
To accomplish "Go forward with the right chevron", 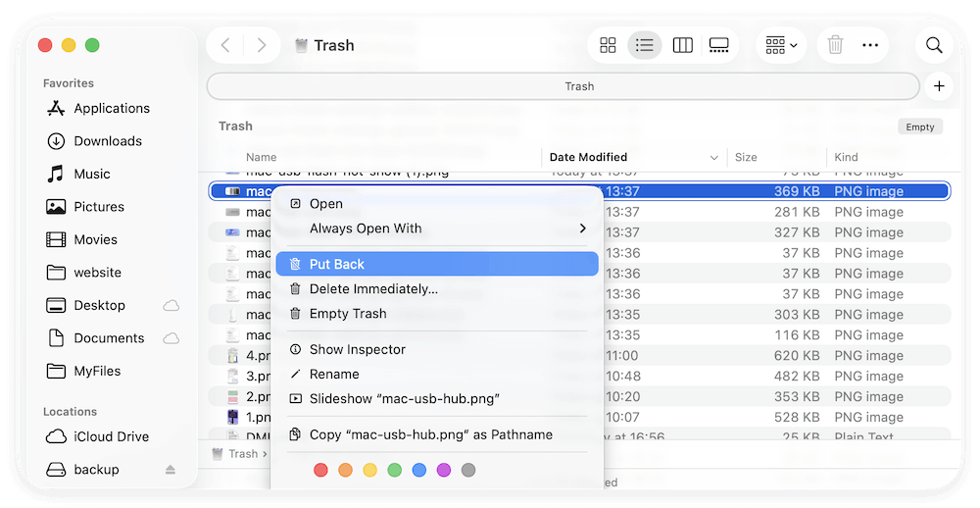I will 262,45.
